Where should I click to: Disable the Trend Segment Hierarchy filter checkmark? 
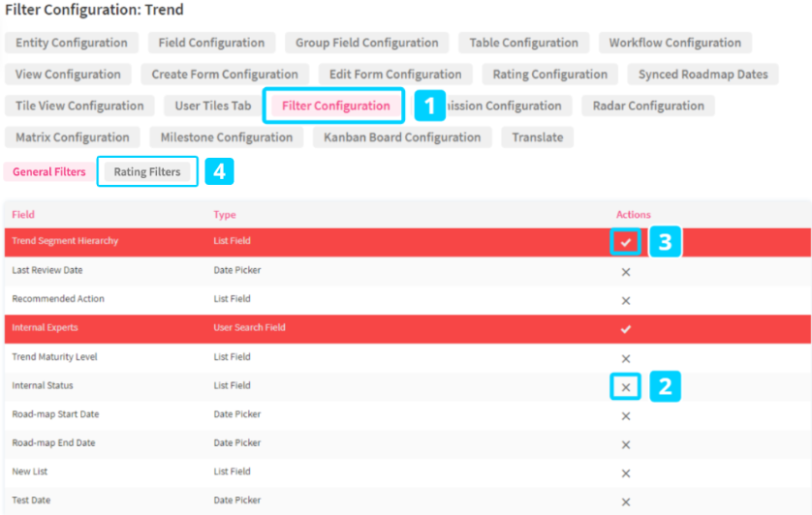point(625,242)
